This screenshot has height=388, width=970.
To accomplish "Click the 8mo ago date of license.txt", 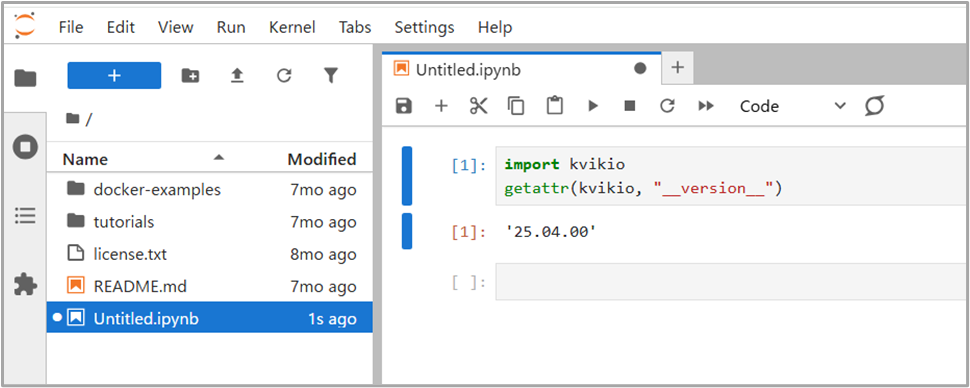I will click(323, 254).
